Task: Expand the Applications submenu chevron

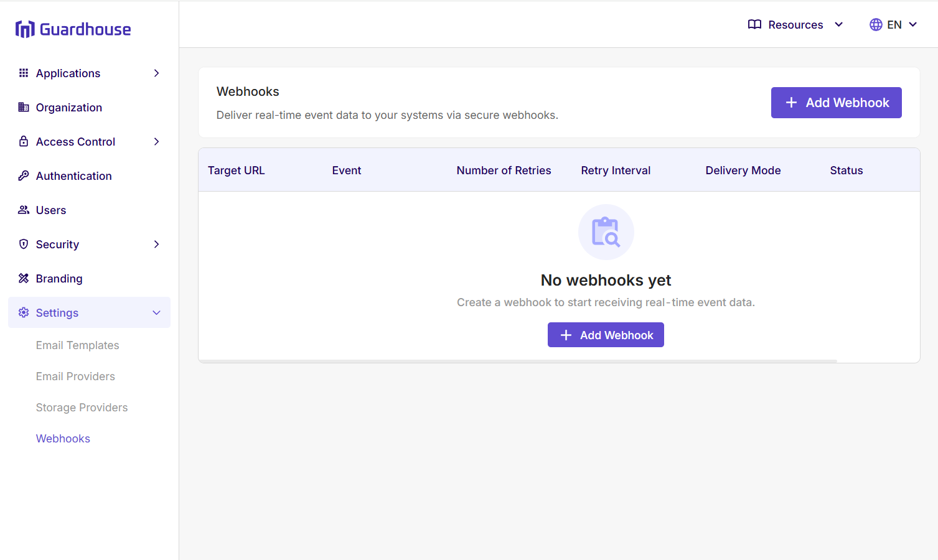Action: pyautogui.click(x=156, y=73)
